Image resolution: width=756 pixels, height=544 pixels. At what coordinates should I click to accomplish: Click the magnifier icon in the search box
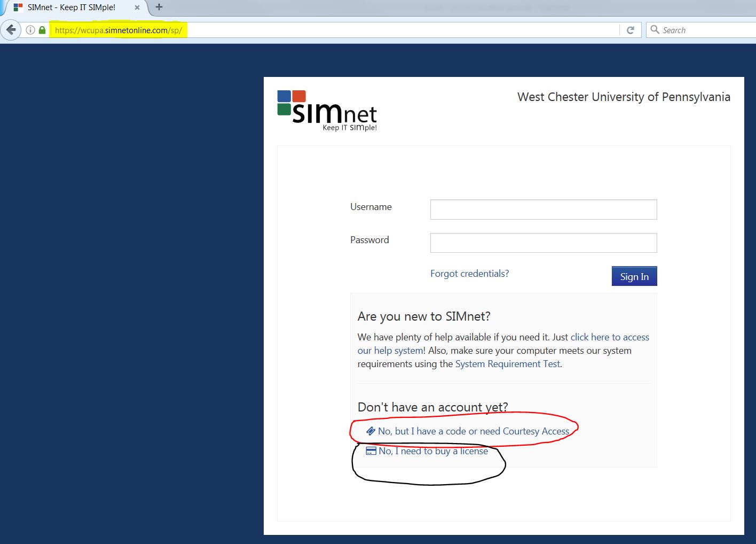point(655,30)
